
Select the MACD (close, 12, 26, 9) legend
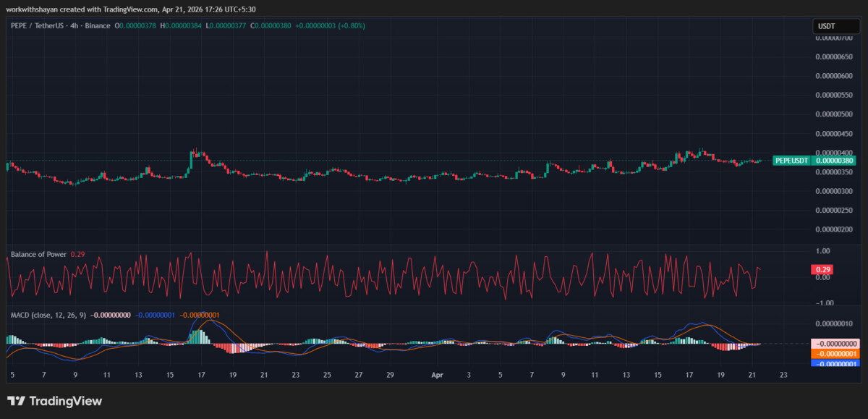(49, 316)
